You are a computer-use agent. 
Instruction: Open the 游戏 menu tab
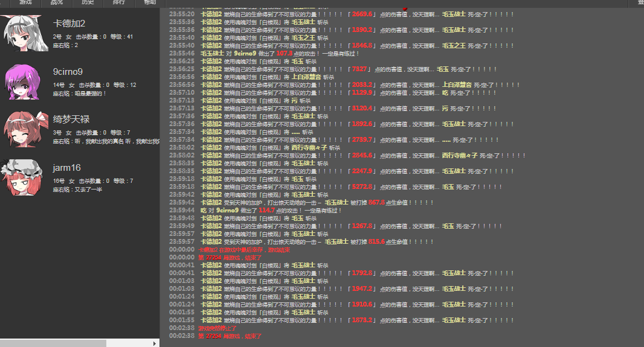pyautogui.click(x=25, y=2)
